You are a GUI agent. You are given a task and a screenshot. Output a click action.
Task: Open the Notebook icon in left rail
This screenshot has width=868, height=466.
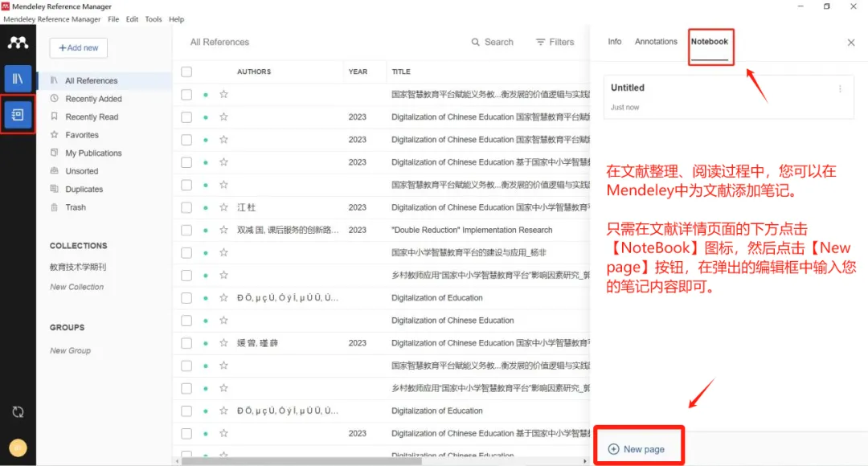18,115
